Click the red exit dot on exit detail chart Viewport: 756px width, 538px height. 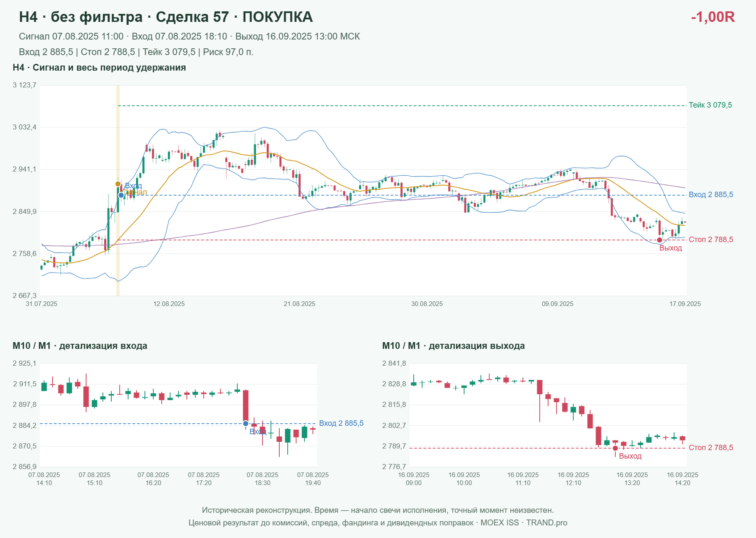click(x=615, y=448)
